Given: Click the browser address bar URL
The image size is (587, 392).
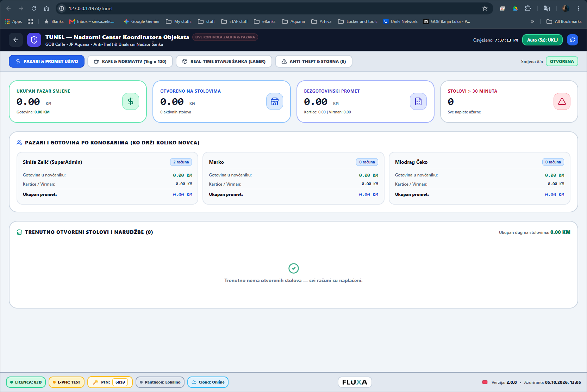Looking at the screenshot, I should point(90,8).
